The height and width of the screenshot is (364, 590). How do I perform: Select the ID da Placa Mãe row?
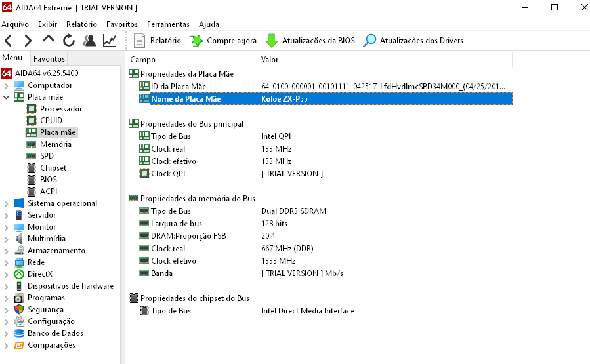pos(326,87)
